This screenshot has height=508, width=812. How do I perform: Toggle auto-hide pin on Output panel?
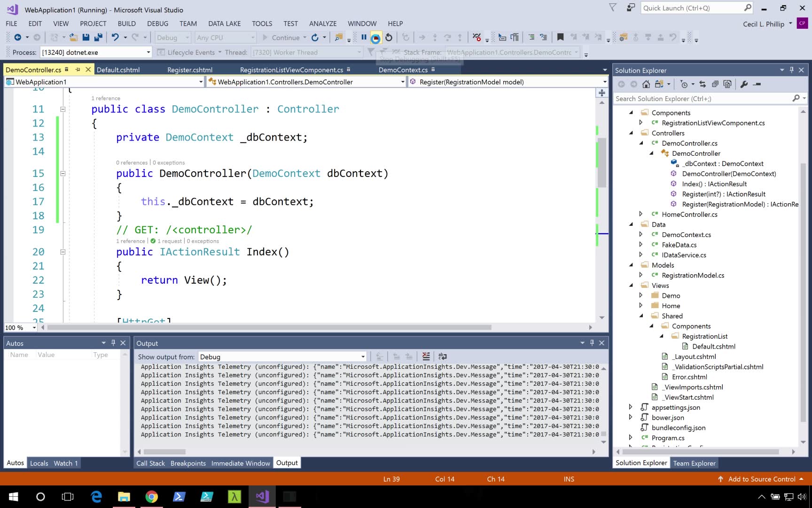pyautogui.click(x=592, y=343)
